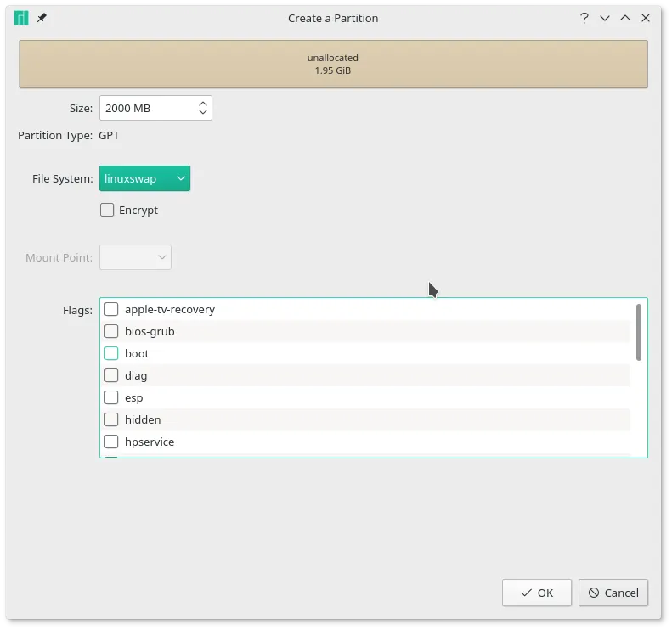Increase size with the up stepper arrow
Screen dimensions: 672x630
[x=203, y=104]
